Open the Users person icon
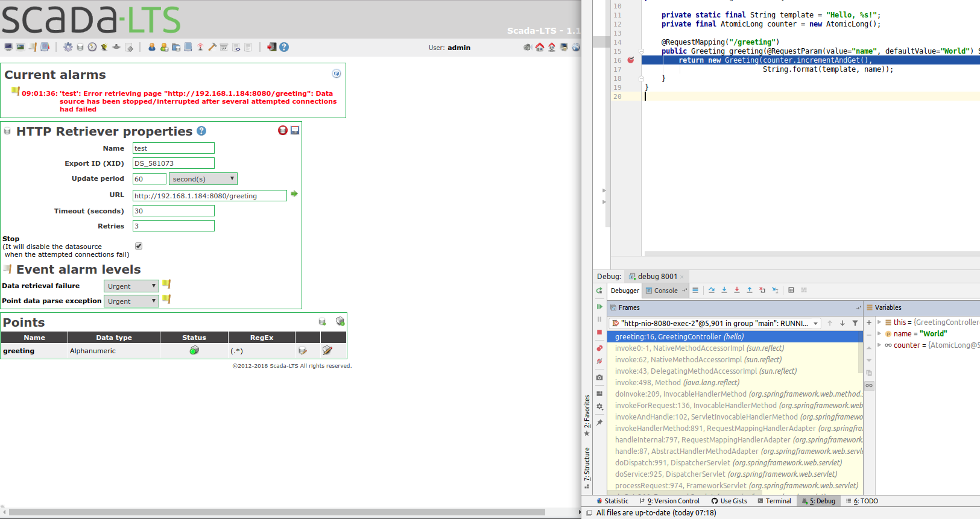980x519 pixels. tap(152, 47)
